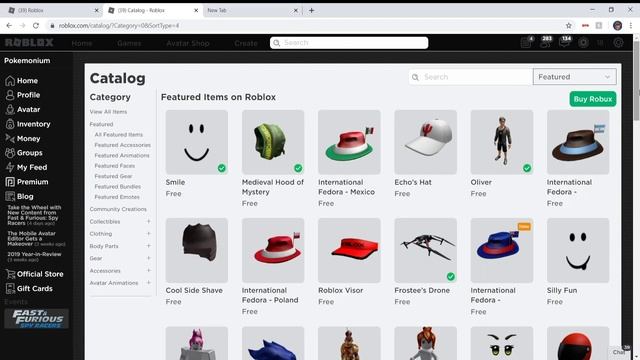The width and height of the screenshot is (640, 360).
Task: Open the Chrome three-dot menu
Action: point(631,25)
